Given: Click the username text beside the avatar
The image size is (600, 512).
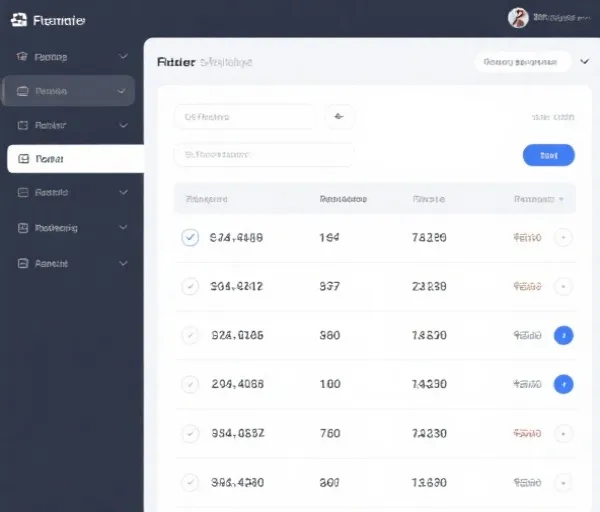Looking at the screenshot, I should (562, 18).
